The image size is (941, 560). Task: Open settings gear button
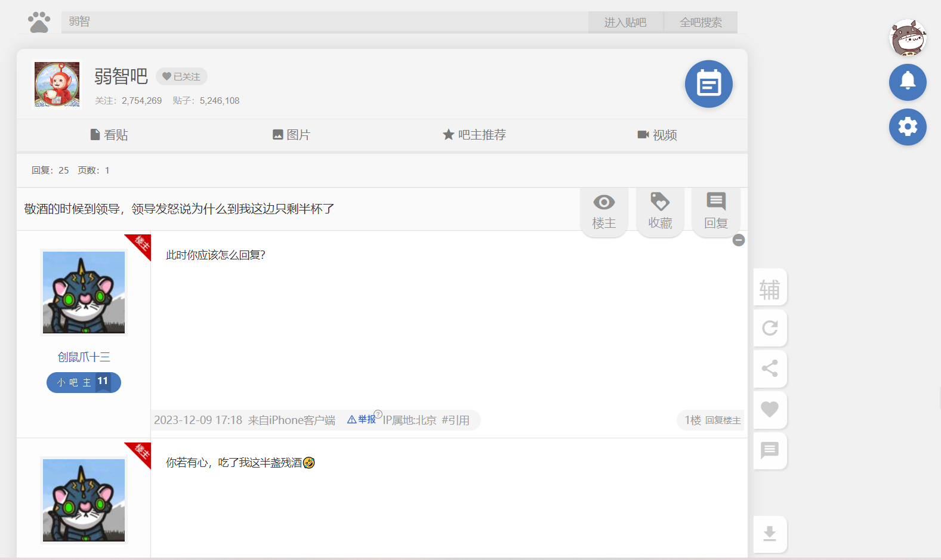click(908, 127)
